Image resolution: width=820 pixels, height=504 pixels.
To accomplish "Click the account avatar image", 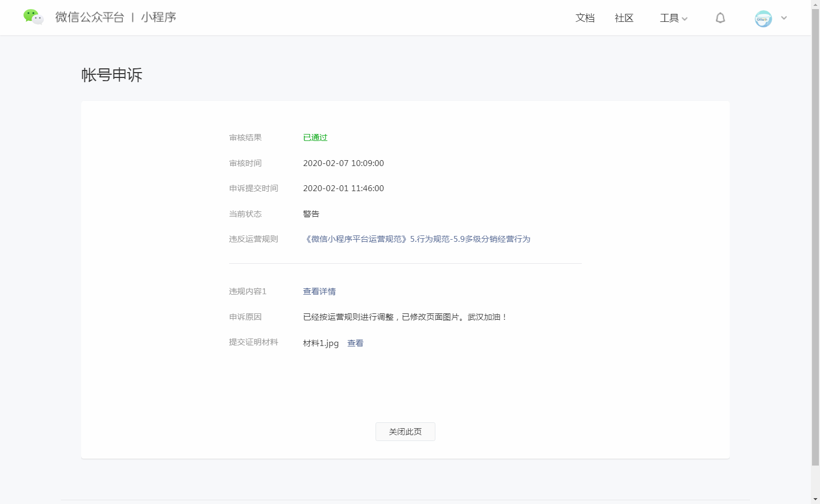I will (763, 19).
